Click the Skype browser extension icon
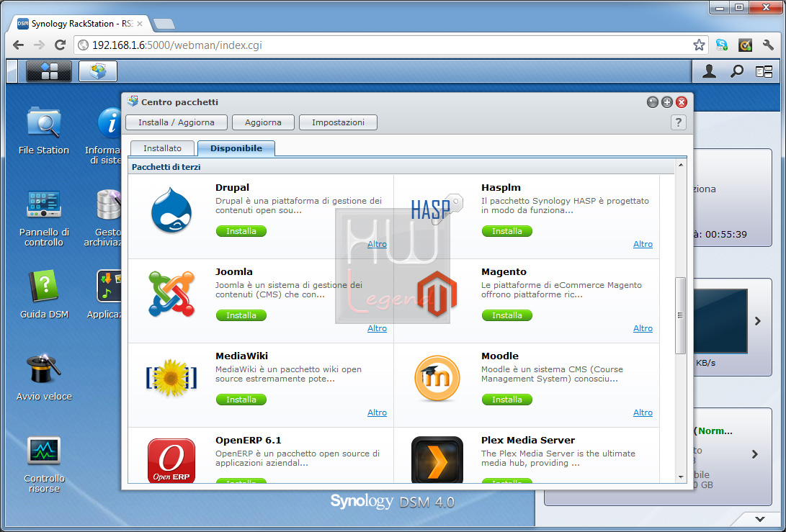The image size is (786, 532). 722,45
